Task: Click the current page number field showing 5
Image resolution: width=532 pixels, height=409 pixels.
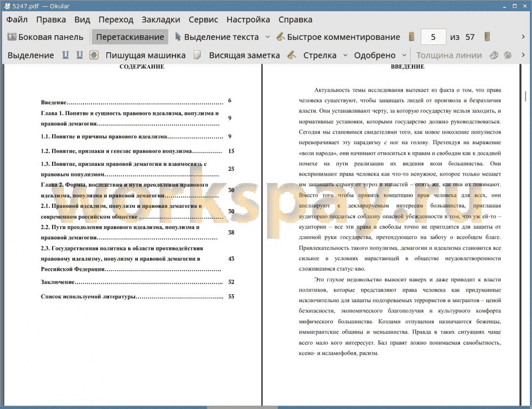Action: click(x=433, y=37)
